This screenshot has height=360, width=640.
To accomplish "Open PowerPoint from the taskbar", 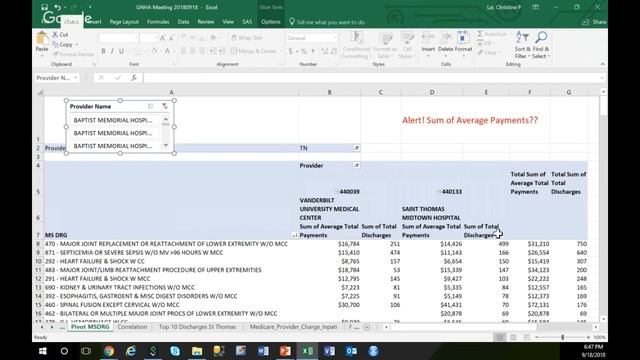I will click(285, 351).
